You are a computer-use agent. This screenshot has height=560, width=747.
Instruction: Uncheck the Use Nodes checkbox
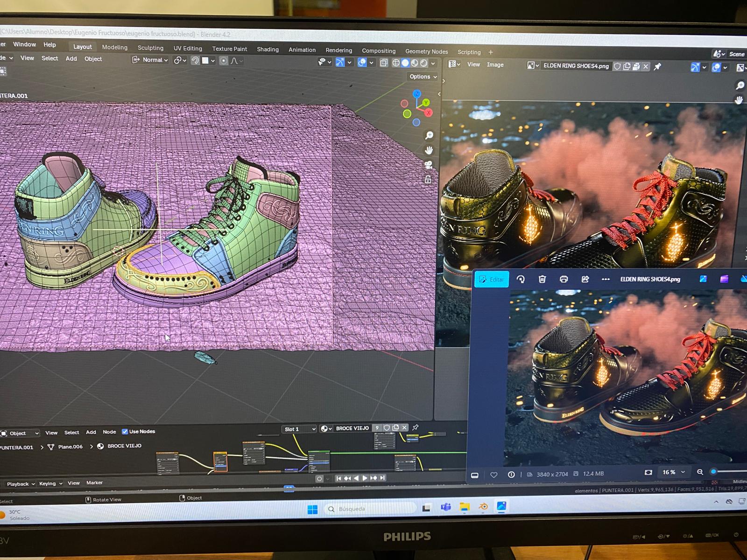(x=125, y=432)
